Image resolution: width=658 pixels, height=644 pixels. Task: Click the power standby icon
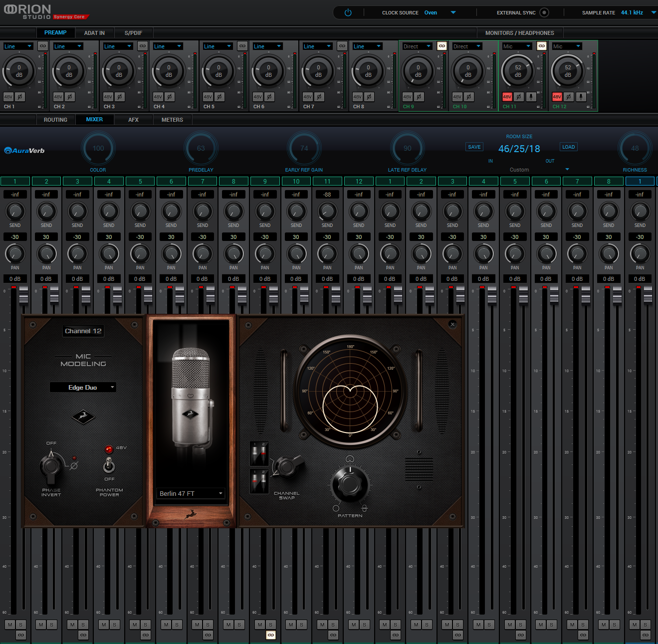click(x=348, y=12)
